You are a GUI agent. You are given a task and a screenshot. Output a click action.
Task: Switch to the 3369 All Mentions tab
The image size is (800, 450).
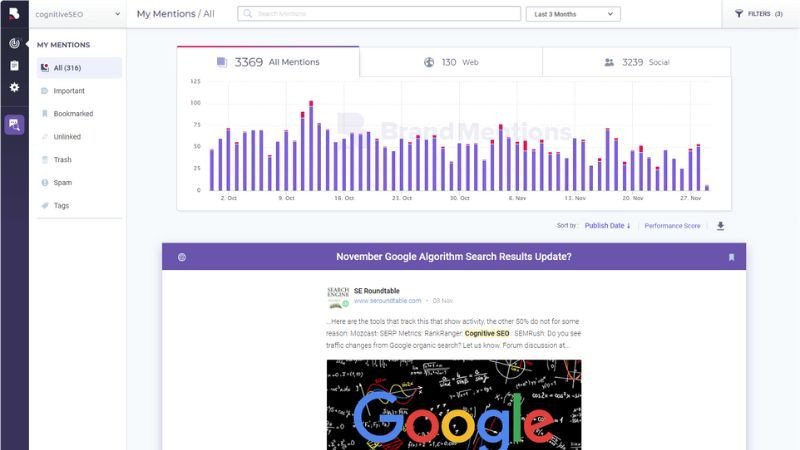268,62
